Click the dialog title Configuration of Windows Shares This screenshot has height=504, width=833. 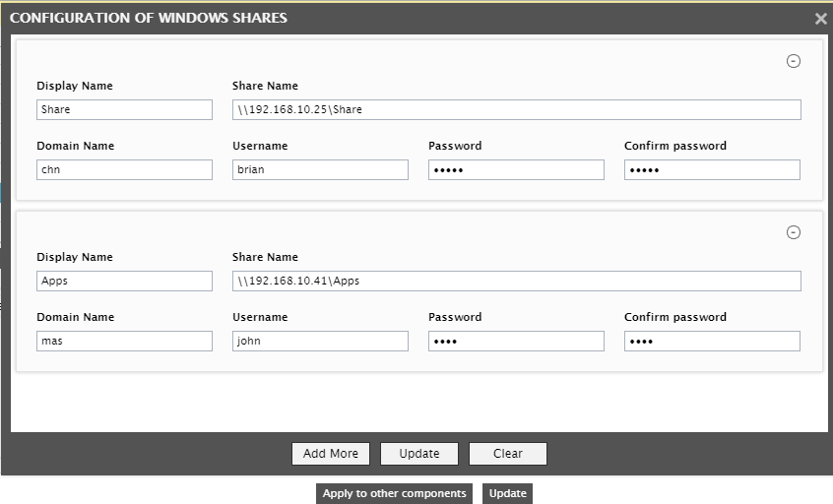tap(149, 18)
